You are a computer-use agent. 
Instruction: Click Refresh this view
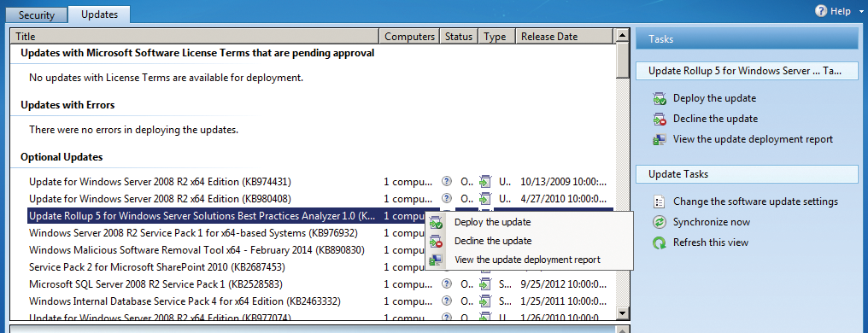pos(710,242)
